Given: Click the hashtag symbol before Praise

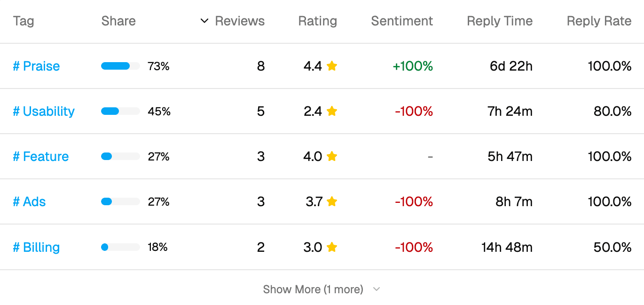Looking at the screenshot, I should point(16,66).
